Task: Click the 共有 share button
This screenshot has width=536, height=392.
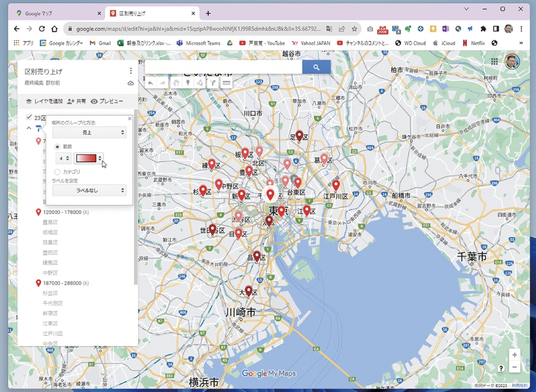Action: tap(76, 101)
